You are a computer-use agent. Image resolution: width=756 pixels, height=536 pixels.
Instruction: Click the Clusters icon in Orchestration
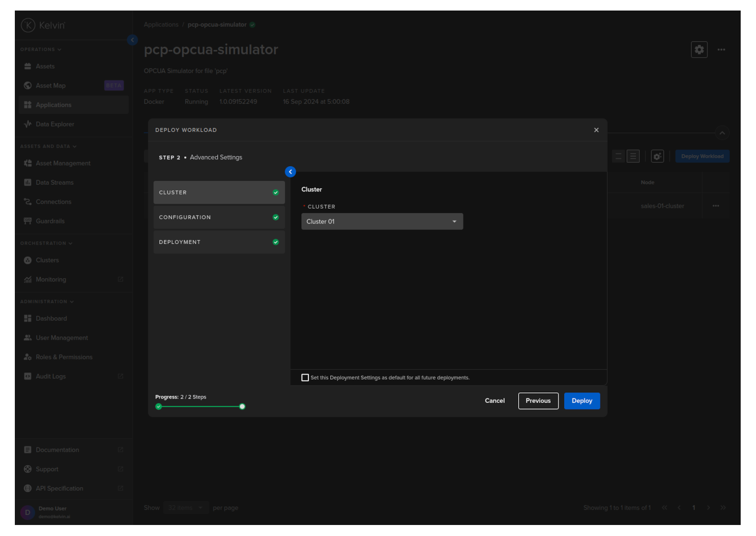(28, 260)
